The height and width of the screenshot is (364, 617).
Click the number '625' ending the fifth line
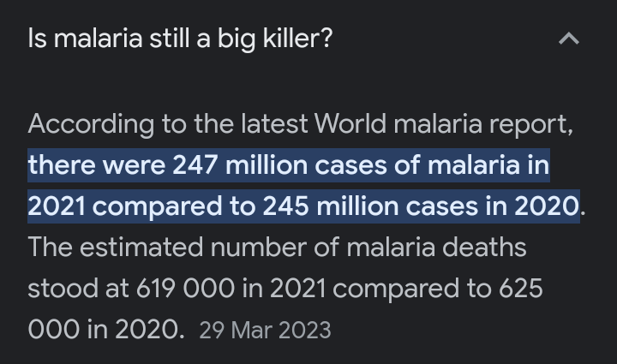[x=521, y=289]
